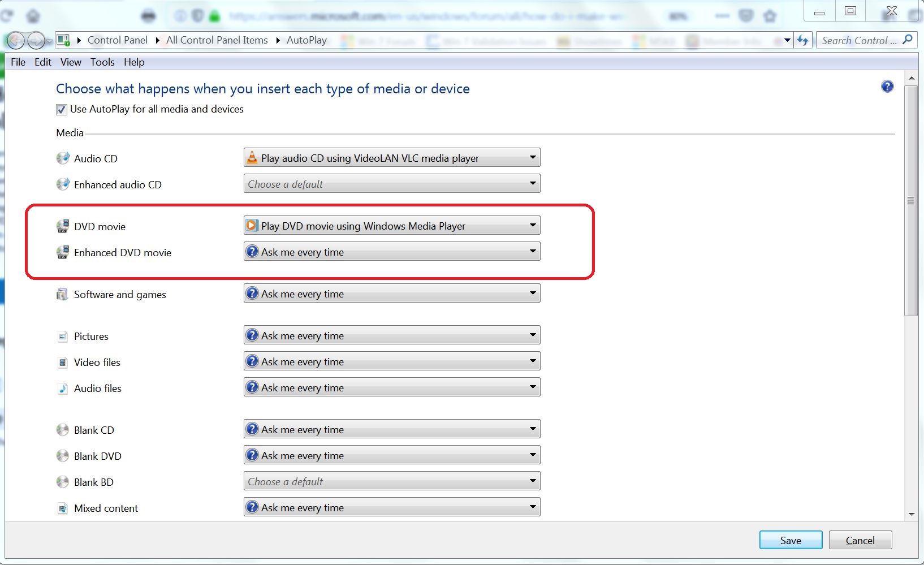This screenshot has width=924, height=565.
Task: Click the Mixed content icon
Action: (x=63, y=508)
